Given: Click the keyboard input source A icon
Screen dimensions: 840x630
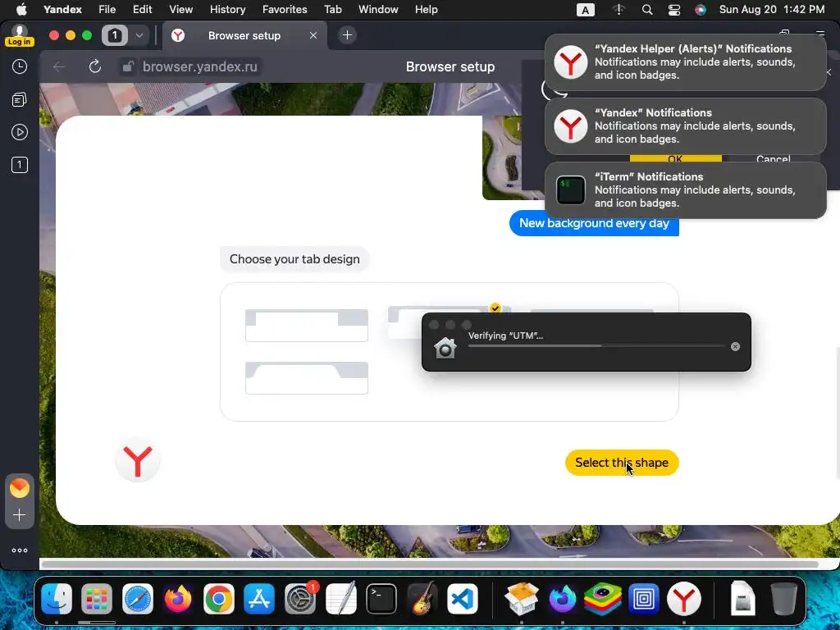Looking at the screenshot, I should [586, 10].
